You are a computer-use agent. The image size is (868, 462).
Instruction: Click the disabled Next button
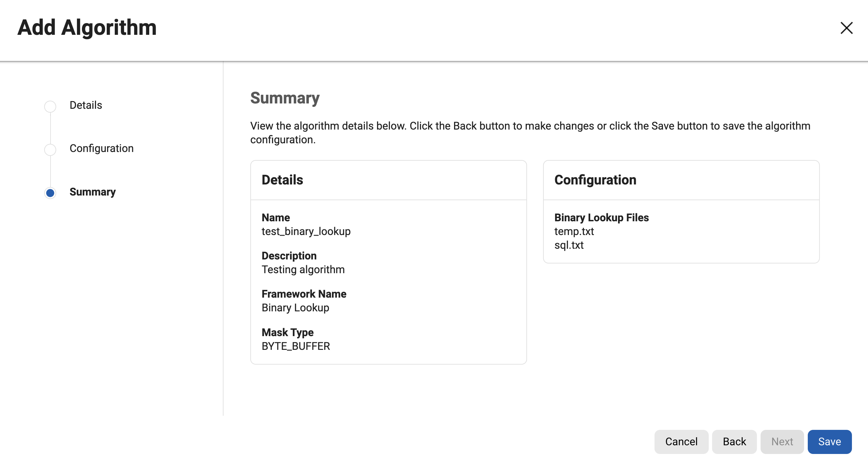(782, 442)
